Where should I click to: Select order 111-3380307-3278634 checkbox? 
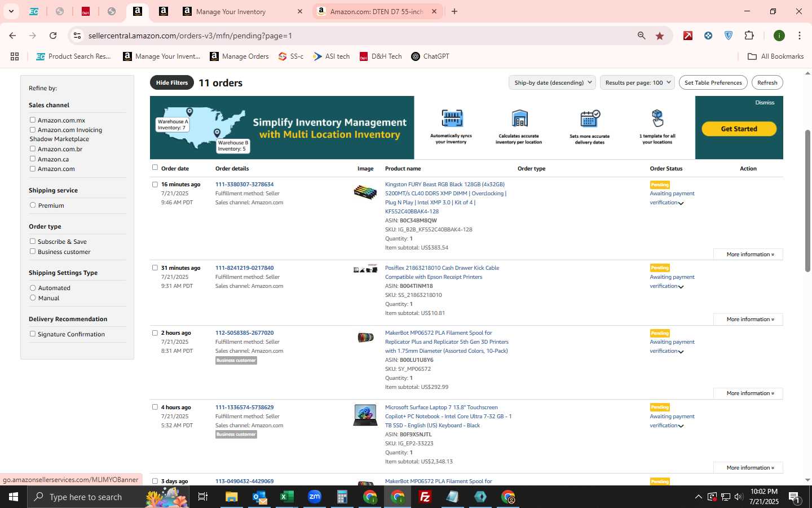[155, 184]
